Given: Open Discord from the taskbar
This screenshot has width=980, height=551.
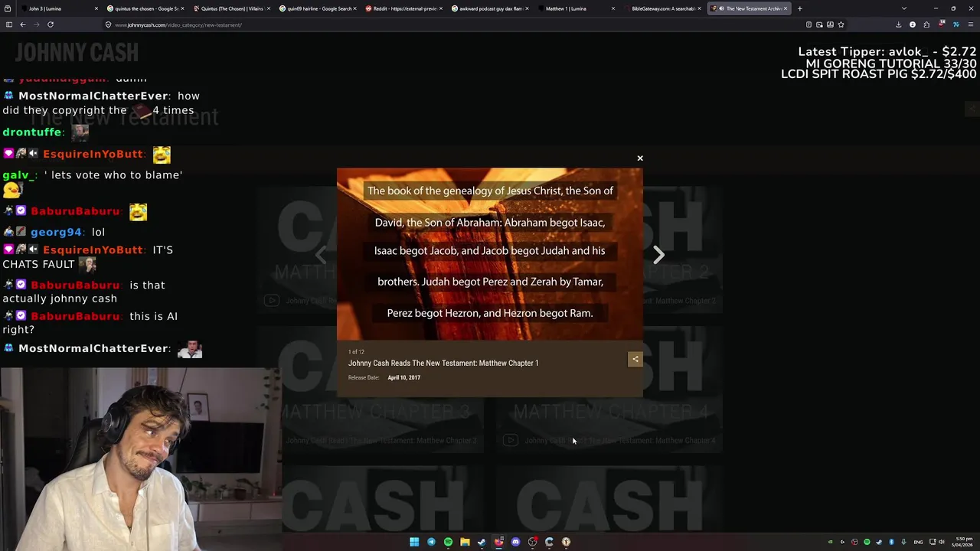Looking at the screenshot, I should pos(515,542).
